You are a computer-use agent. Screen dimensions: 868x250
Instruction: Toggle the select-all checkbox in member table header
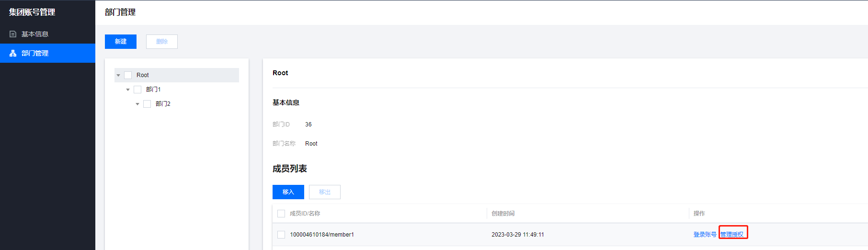pyautogui.click(x=281, y=214)
